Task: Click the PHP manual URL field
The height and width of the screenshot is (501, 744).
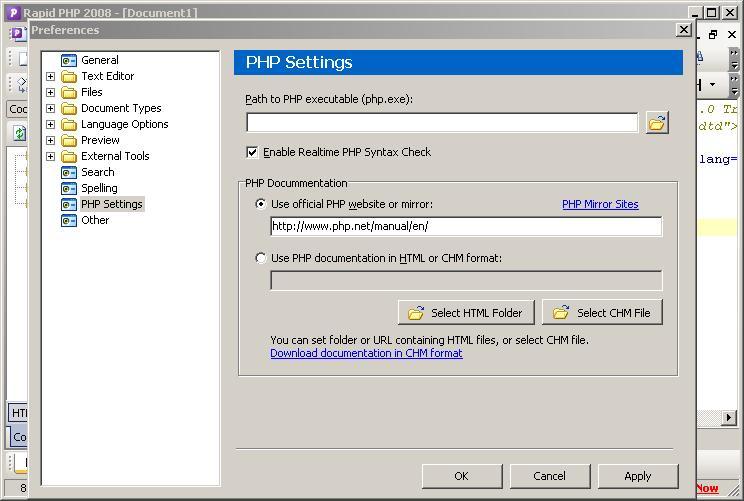Action: (x=466, y=226)
